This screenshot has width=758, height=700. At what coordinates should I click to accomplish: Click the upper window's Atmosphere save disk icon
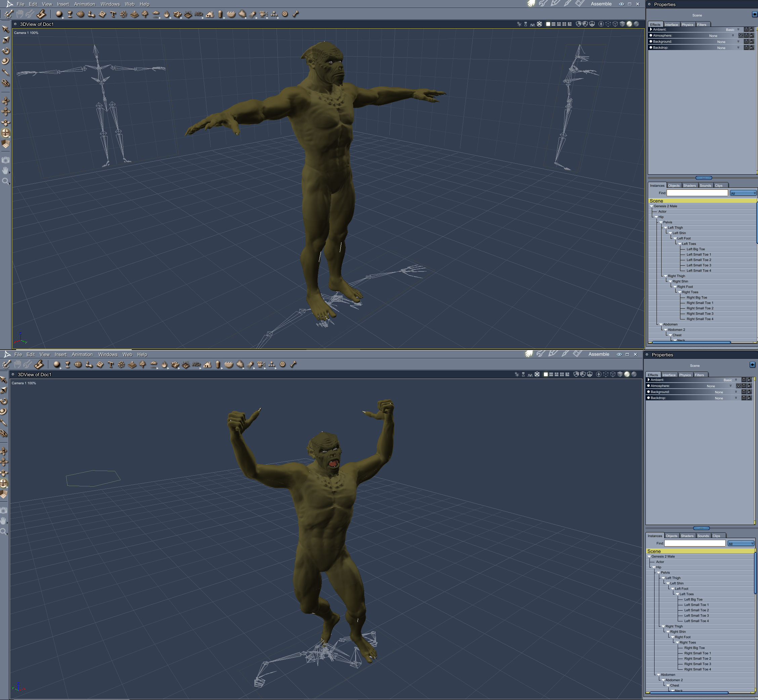(x=746, y=36)
